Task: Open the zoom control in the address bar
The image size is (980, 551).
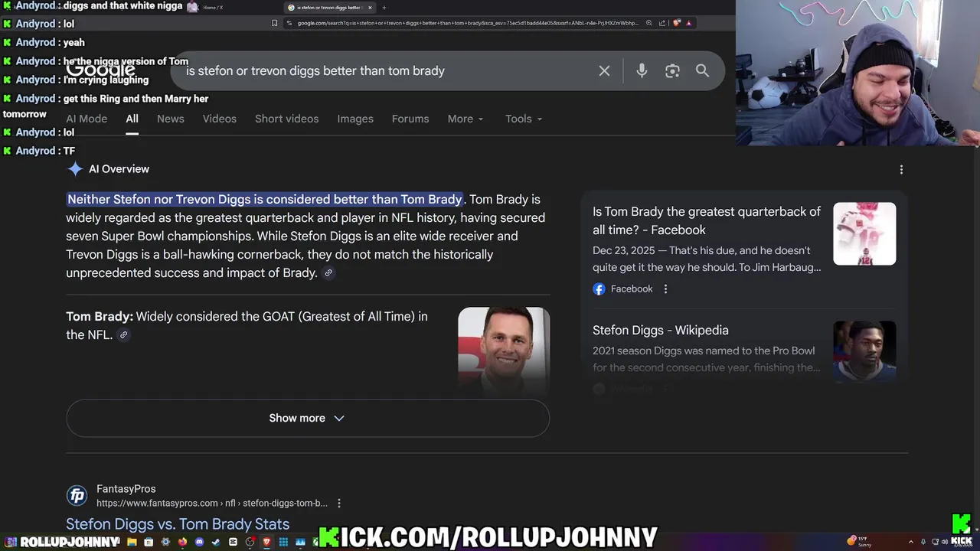Action: [x=649, y=23]
